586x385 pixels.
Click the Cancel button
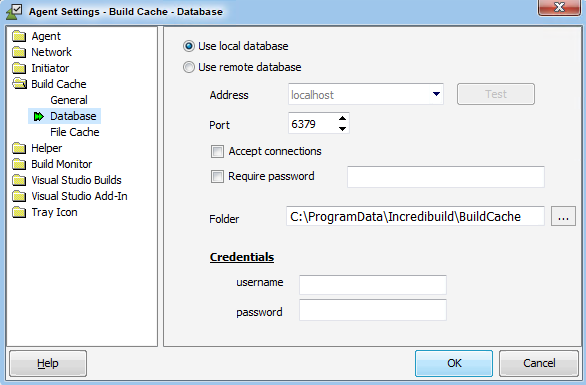click(x=539, y=363)
